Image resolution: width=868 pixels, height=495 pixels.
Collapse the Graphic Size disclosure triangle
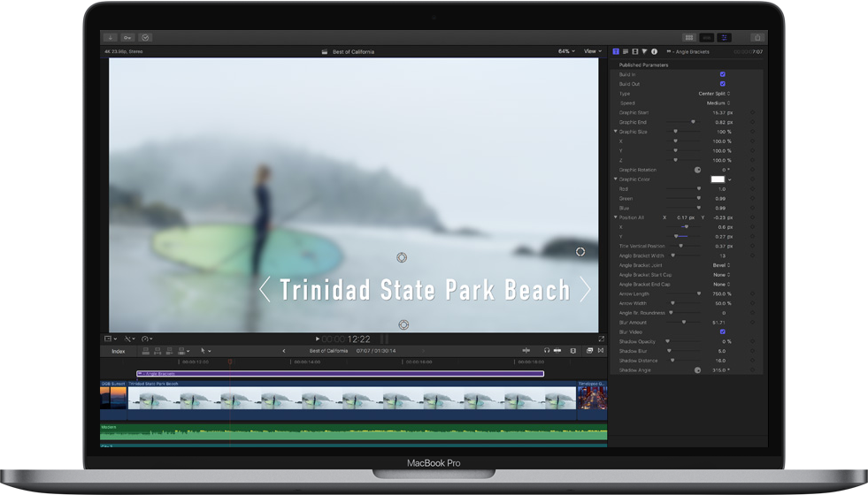[x=616, y=132]
